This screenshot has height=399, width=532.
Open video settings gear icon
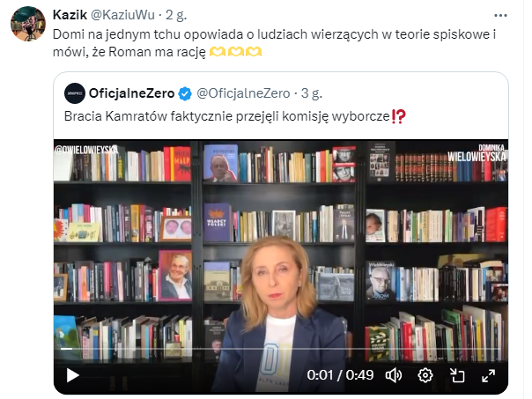pos(425,375)
